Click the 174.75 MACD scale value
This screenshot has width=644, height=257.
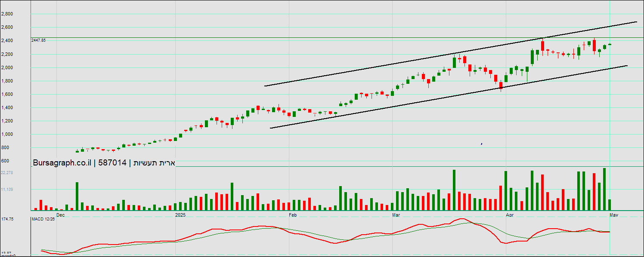(8, 219)
